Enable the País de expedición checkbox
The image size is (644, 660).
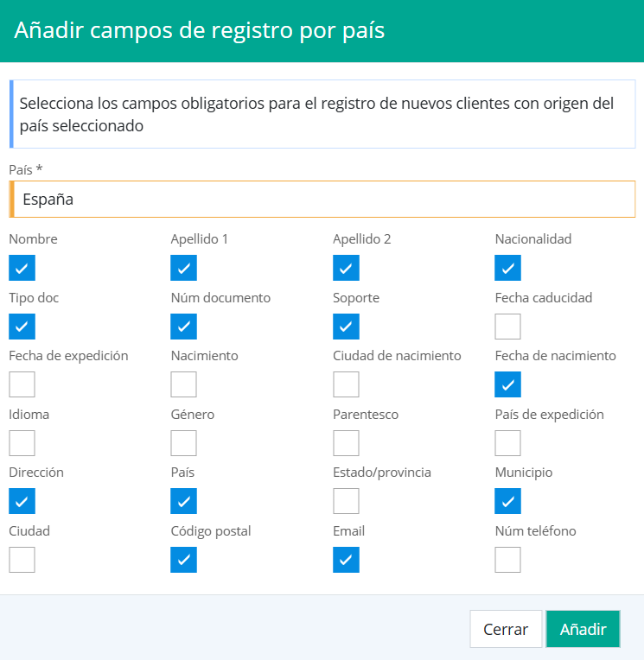point(508,443)
